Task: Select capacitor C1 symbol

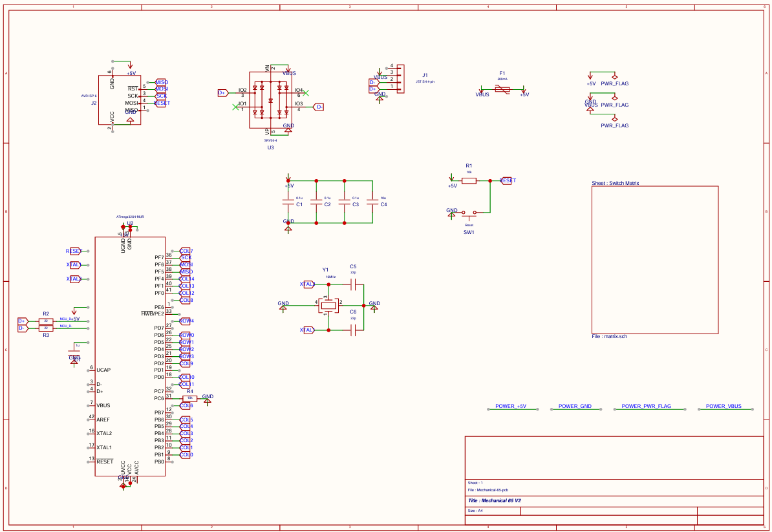Action: pyautogui.click(x=288, y=202)
